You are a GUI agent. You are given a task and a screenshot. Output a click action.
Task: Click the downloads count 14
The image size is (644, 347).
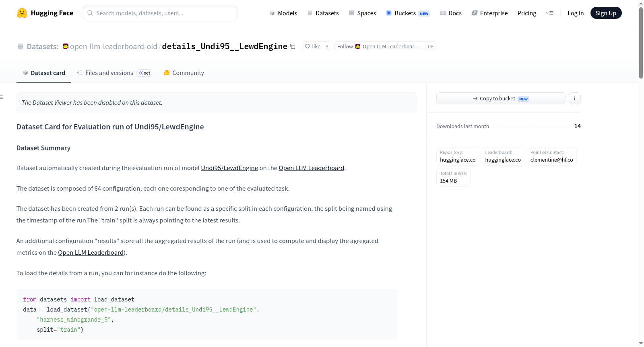pos(578,126)
